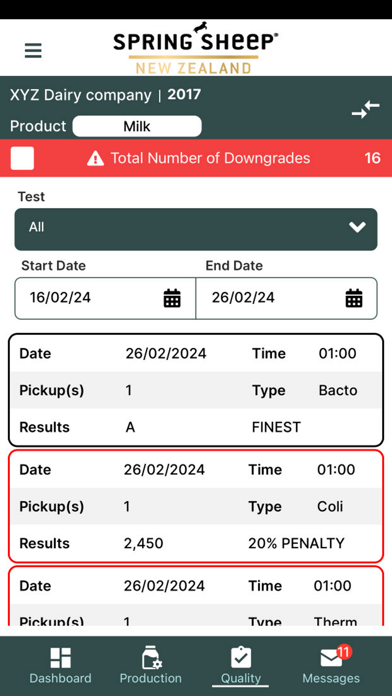Tick the downgrades filter checkbox
Screen dimensions: 392x696
point(22,158)
